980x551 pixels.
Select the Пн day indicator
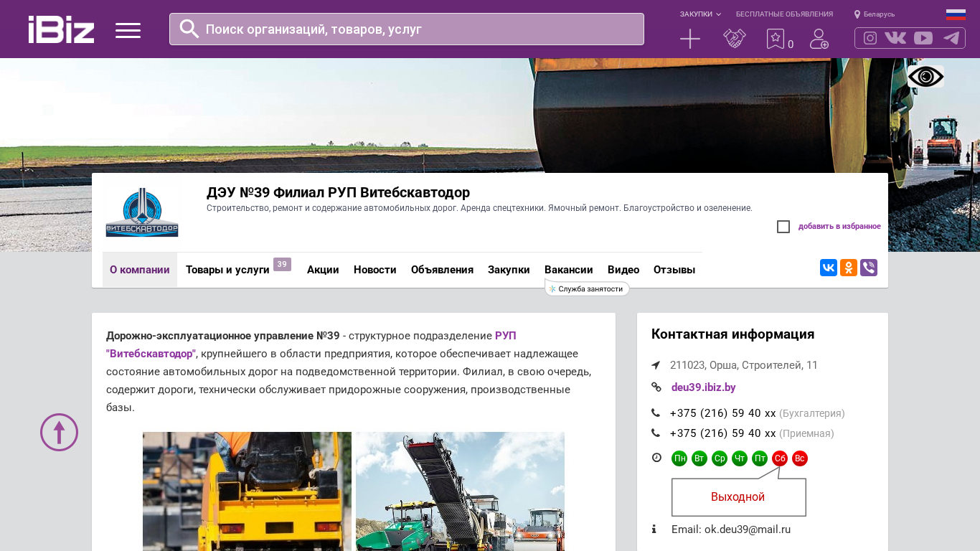(679, 458)
